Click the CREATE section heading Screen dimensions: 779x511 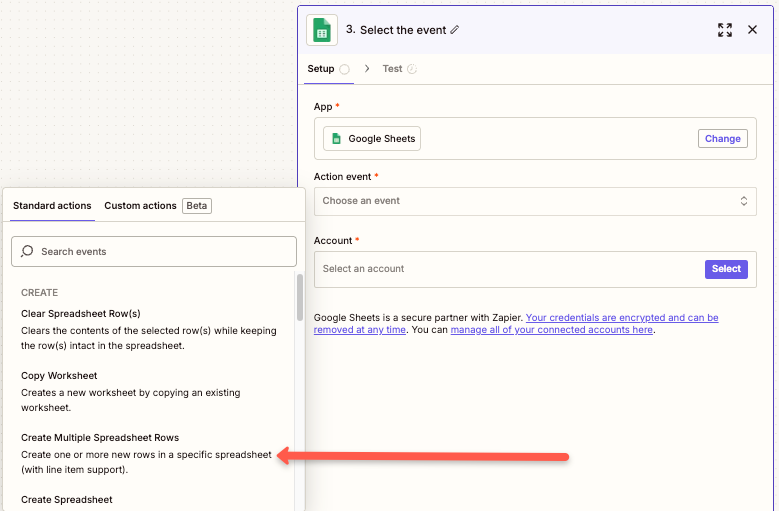point(39,292)
